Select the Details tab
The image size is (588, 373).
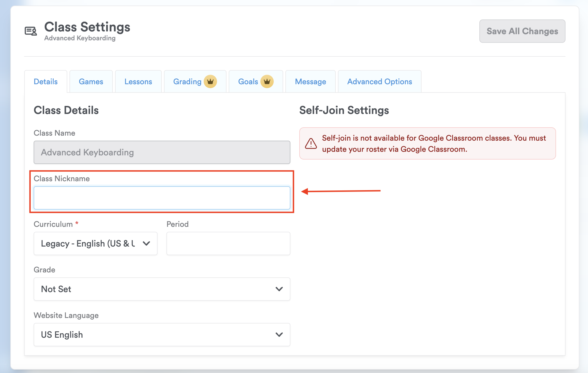pyautogui.click(x=46, y=81)
